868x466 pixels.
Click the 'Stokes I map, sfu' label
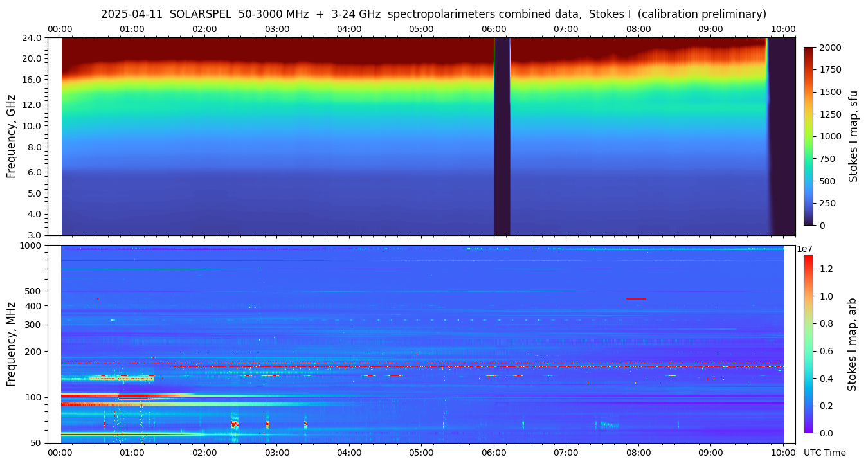(x=853, y=136)
